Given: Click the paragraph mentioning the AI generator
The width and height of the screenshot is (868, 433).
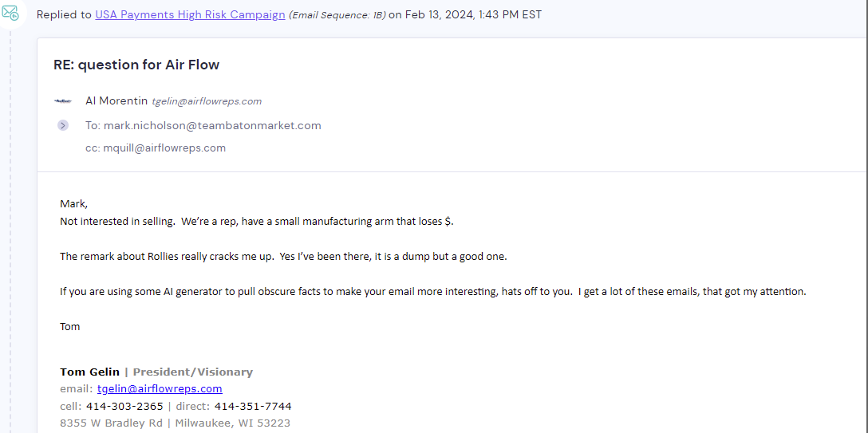Looking at the screenshot, I should 432,291.
